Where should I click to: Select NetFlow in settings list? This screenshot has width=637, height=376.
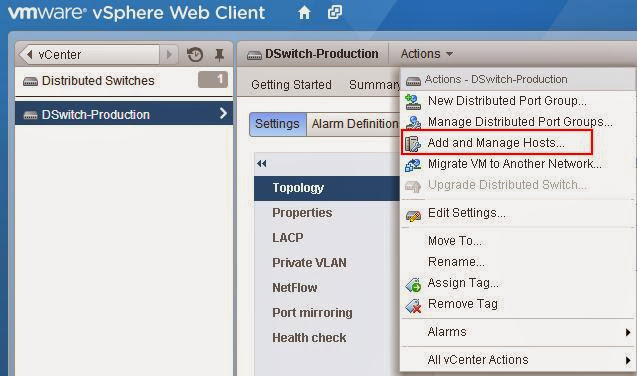tap(295, 287)
